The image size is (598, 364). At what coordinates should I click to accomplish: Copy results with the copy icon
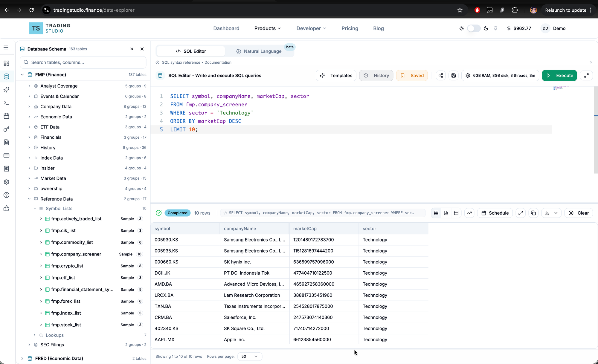[533, 213]
